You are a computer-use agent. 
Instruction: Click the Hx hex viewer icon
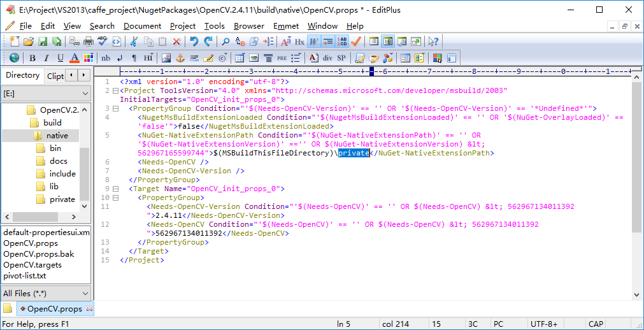300,41
